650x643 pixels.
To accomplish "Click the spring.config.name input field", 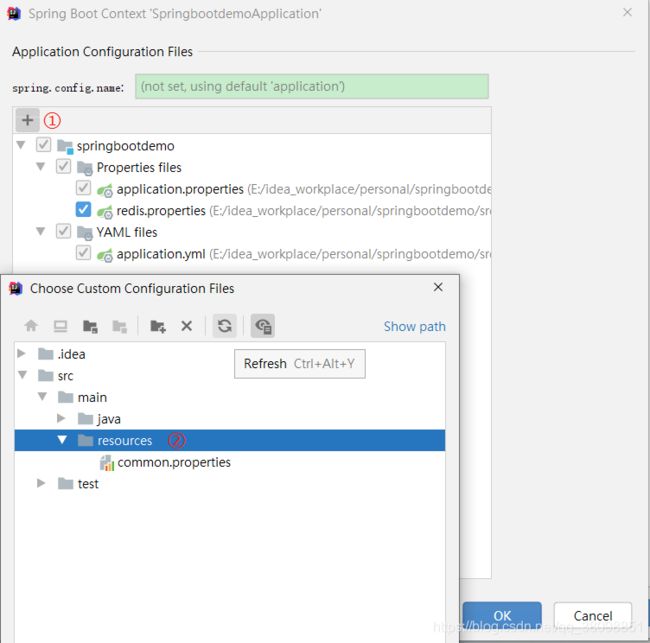I will click(x=312, y=87).
